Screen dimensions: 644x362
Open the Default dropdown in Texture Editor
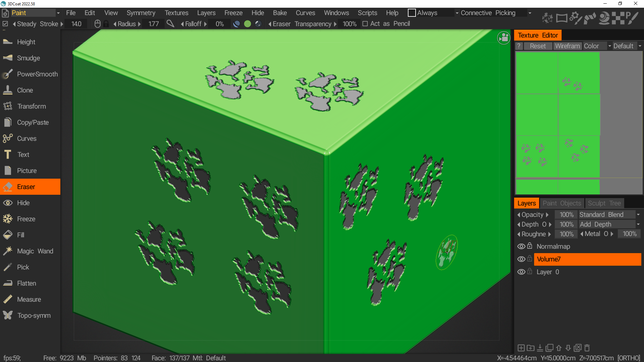click(x=627, y=46)
